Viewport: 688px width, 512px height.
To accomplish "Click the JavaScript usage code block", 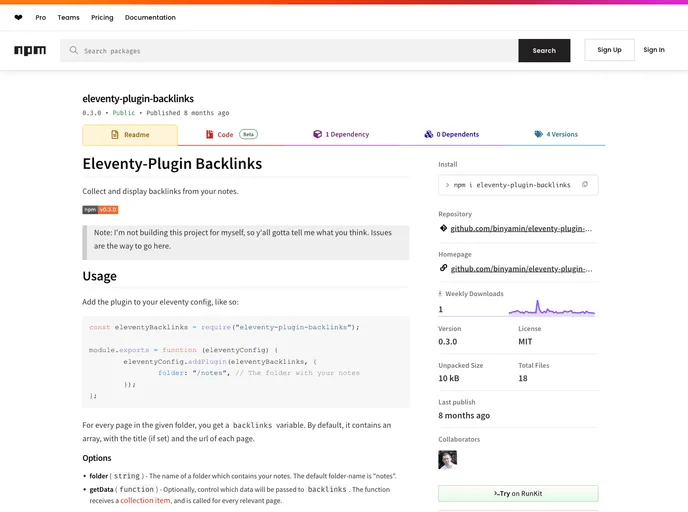I will [246, 362].
